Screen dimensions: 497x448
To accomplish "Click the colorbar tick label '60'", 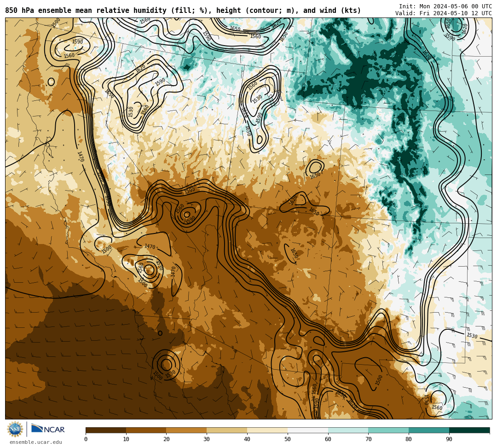I will click(328, 439).
